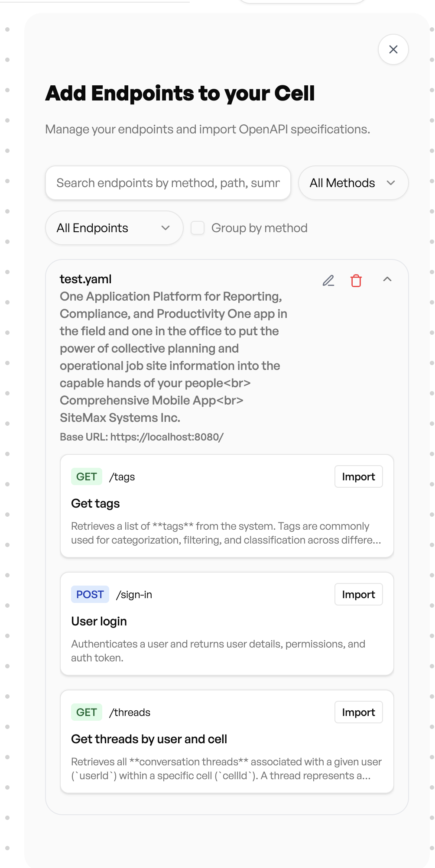Click the POST badge on /sign-in
435x868 pixels.
pos(90,594)
